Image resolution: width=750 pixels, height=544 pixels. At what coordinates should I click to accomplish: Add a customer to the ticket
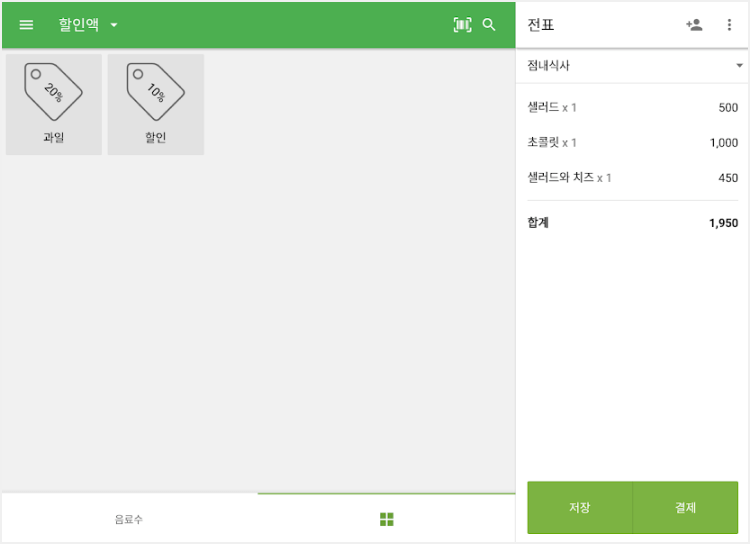694,25
